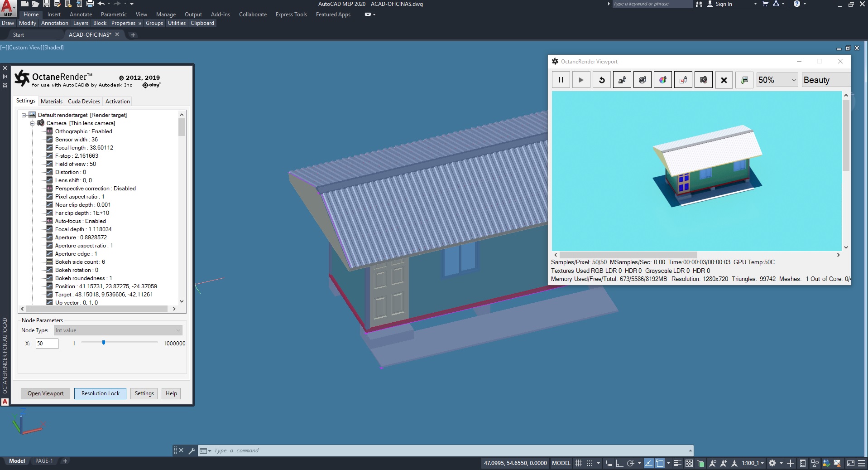Toggle ortho mode in status bar
This screenshot has height=470, width=868.
click(x=619, y=463)
